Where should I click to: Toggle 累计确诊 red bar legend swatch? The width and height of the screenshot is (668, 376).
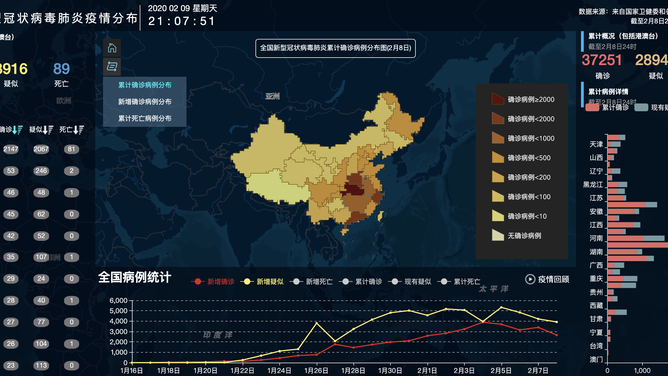tap(593, 107)
